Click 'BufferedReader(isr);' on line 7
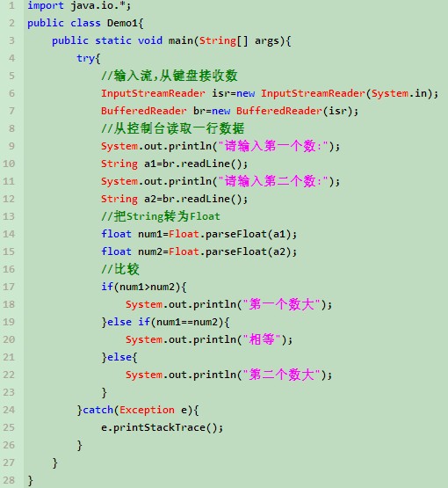Image resolution: width=448 pixels, height=488 pixels. 297,111
